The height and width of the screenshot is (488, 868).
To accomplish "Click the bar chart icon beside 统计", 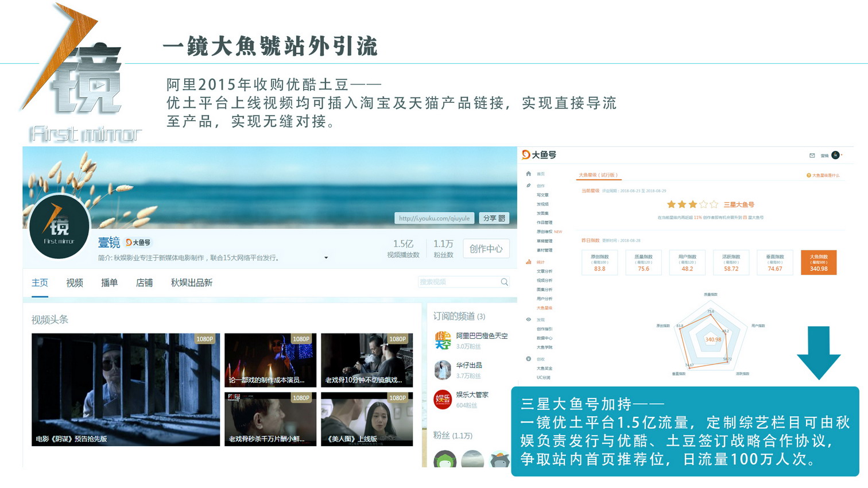I will [x=528, y=262].
